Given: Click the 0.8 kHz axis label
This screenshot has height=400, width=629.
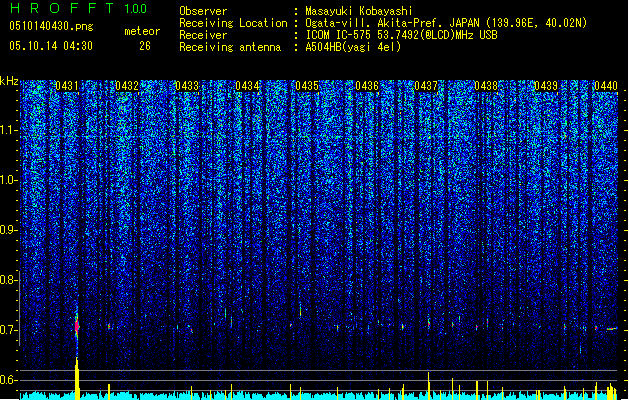Looking at the screenshot, I should click(8, 280).
